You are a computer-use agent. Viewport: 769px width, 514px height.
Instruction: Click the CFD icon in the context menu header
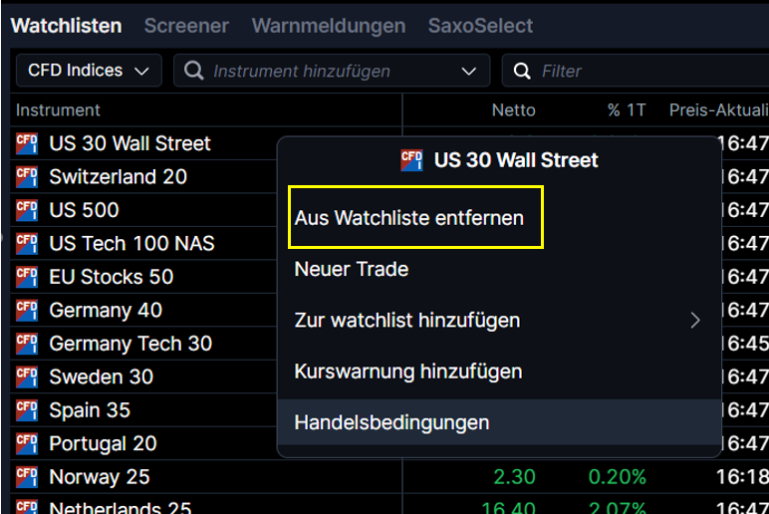pyautogui.click(x=411, y=160)
